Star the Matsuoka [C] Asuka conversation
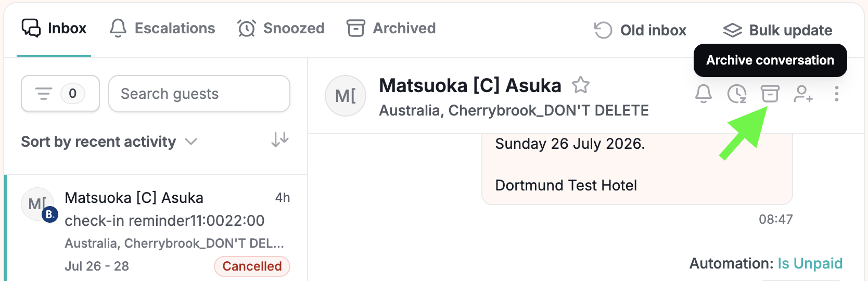868x281 pixels. pos(581,85)
